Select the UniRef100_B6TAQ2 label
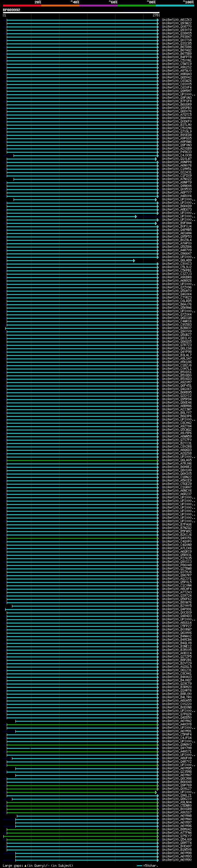The image size is (197, 868). 176,50
